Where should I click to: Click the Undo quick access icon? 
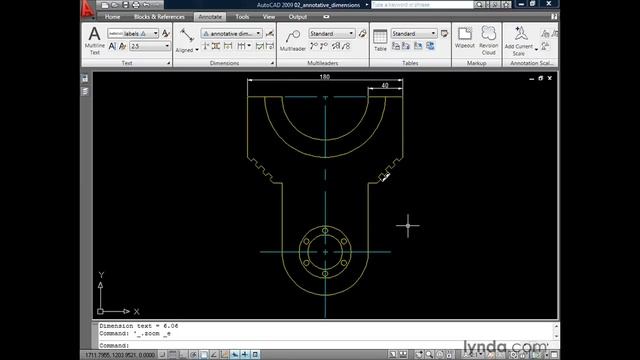(x=146, y=5)
